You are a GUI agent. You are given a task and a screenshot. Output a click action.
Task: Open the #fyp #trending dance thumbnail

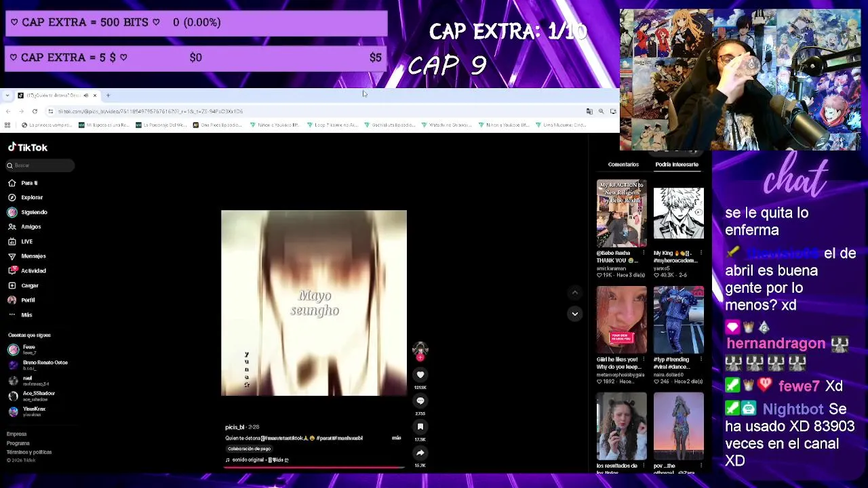tap(679, 320)
